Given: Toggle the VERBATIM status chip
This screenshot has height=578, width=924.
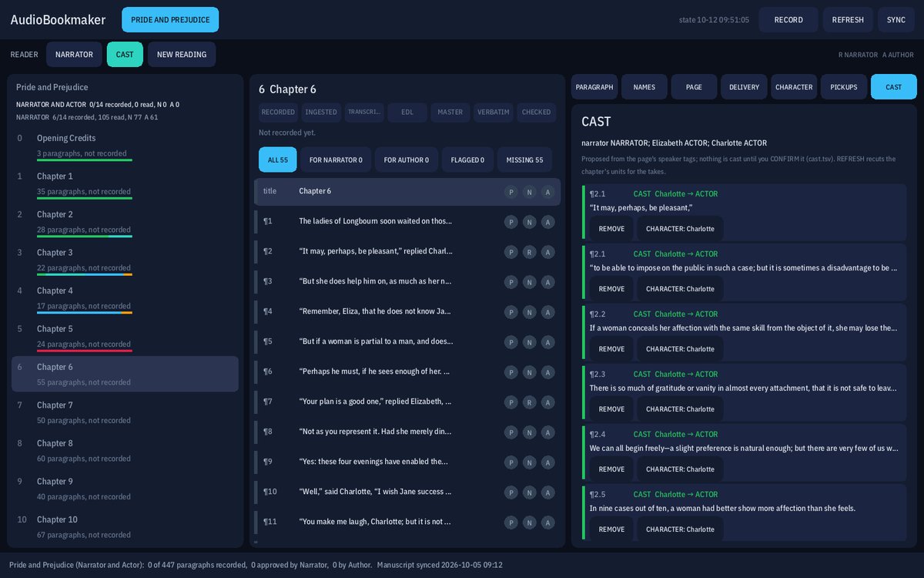Looking at the screenshot, I should [494, 113].
